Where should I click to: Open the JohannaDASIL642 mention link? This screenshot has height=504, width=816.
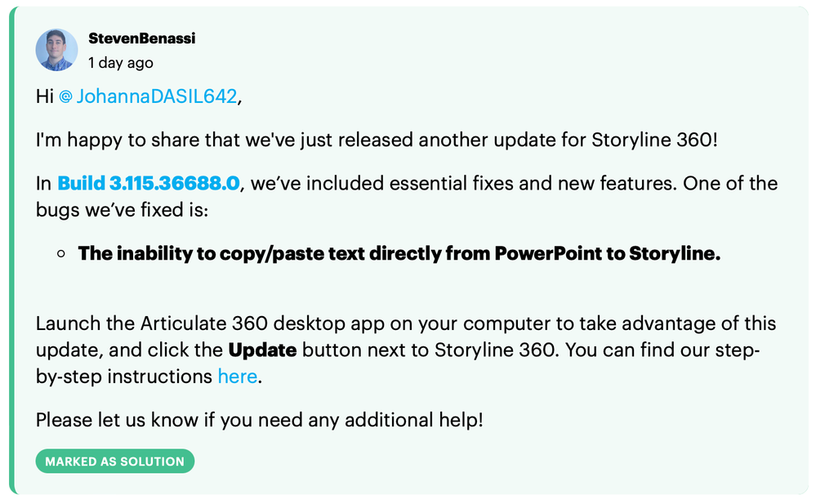(x=156, y=96)
